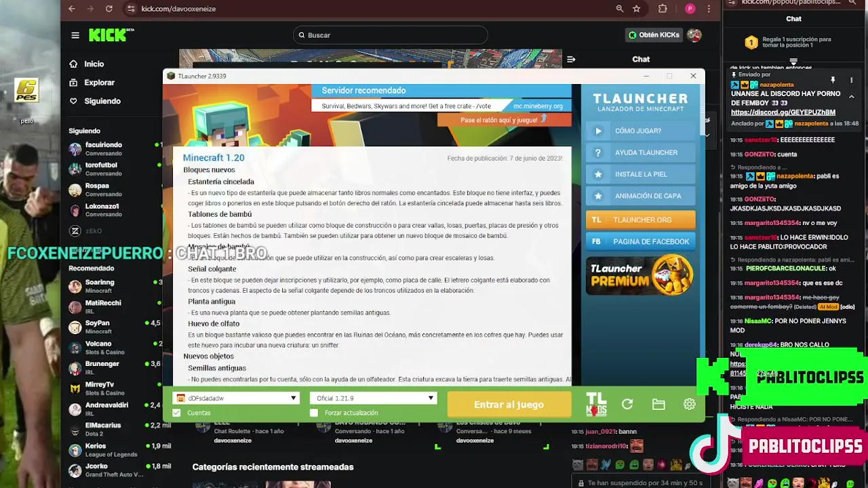Open site information icon in address bar

(131, 9)
